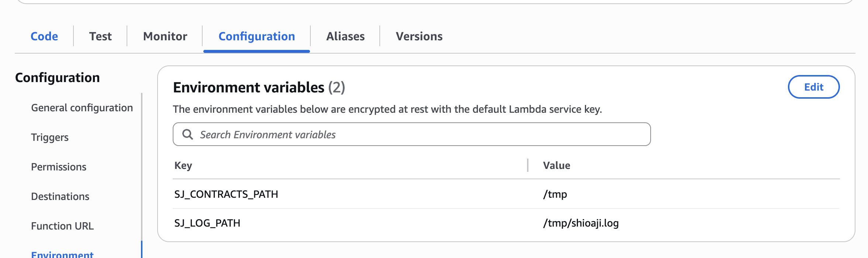
Task: Select the SJ_CONTRACTS_PATH variable key
Action: point(226,194)
